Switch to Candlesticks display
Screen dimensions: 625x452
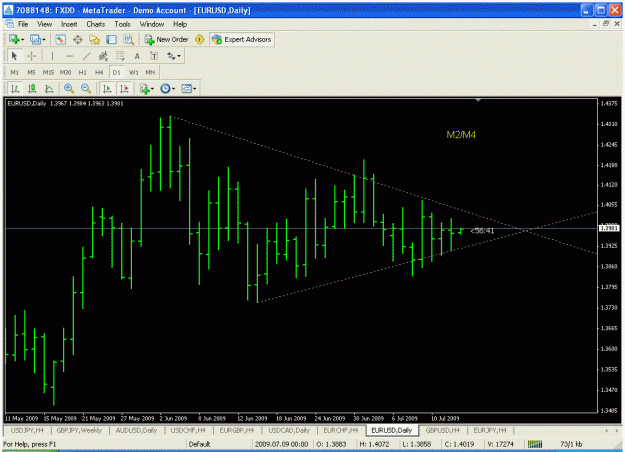tap(32, 88)
